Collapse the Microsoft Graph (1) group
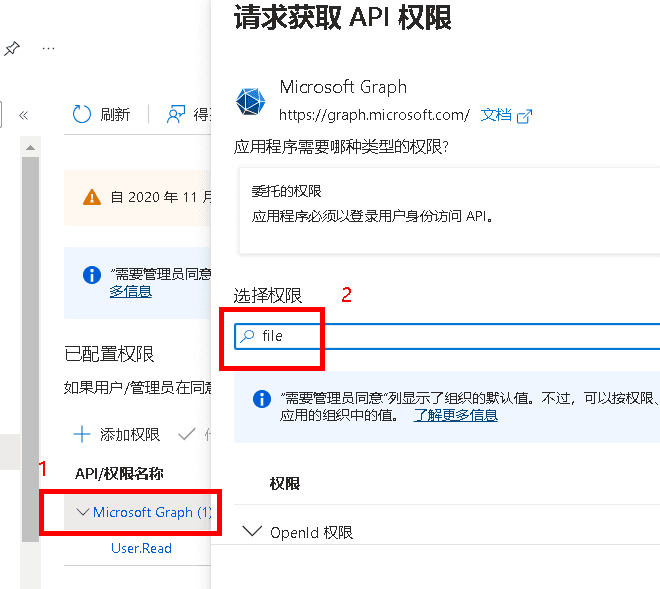This screenshot has width=660, height=589. click(83, 513)
